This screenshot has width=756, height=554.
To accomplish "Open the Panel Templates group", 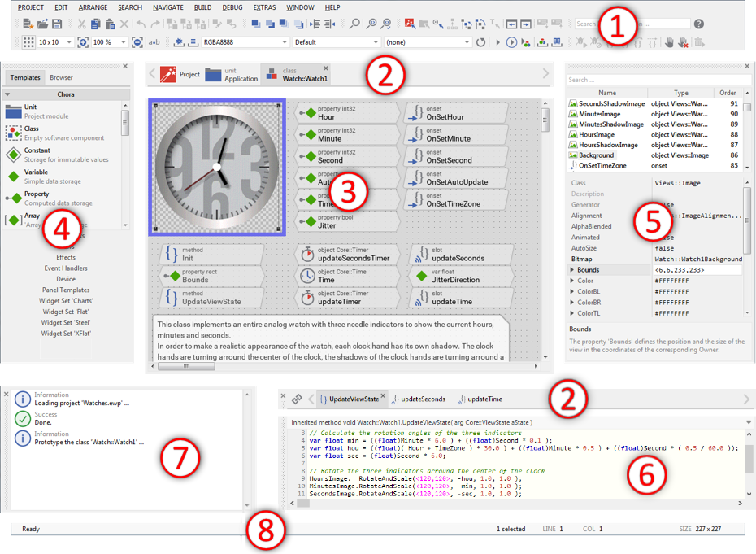I will click(x=66, y=290).
